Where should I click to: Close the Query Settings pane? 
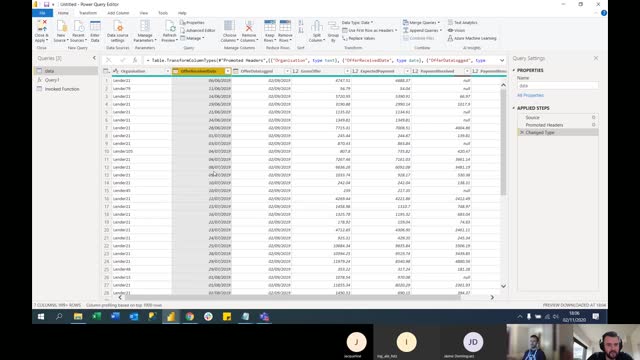tap(596, 58)
